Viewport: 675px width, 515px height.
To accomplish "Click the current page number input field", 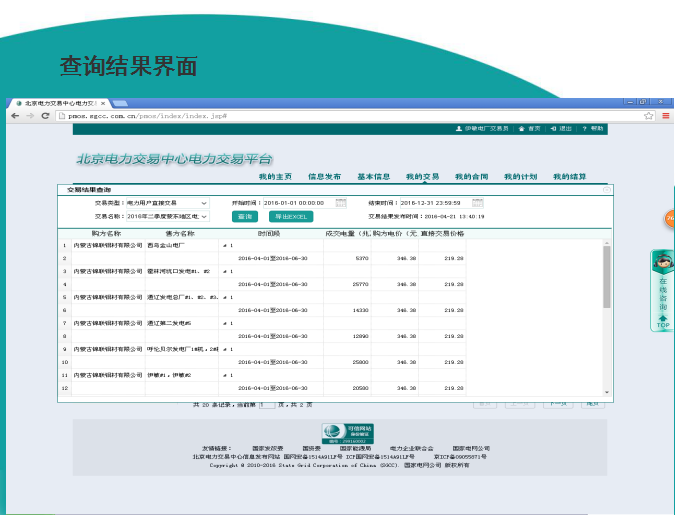I will coord(265,404).
